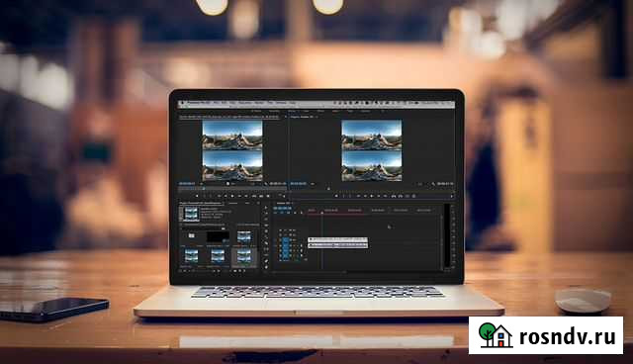Select the Zoom tool at Tools panel bottom
The height and width of the screenshot is (364, 633).
coord(266,267)
